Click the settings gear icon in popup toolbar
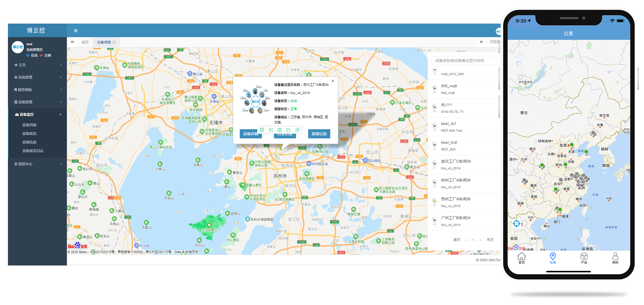Image resolution: width=644 pixels, height=305 pixels. [x=297, y=130]
